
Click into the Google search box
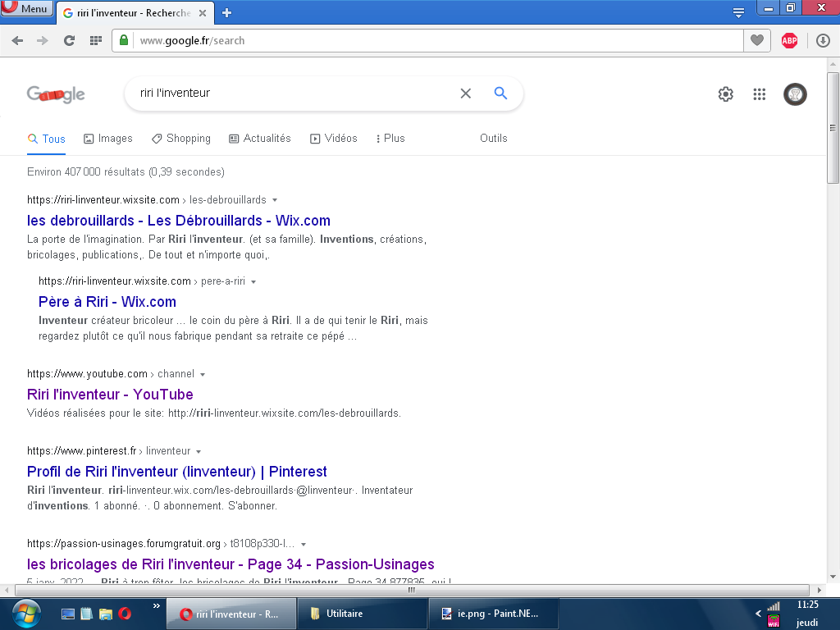coord(292,94)
